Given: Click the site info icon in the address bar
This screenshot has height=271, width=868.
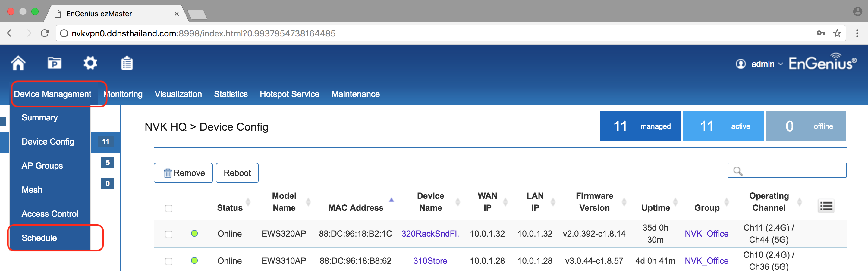Looking at the screenshot, I should point(64,33).
